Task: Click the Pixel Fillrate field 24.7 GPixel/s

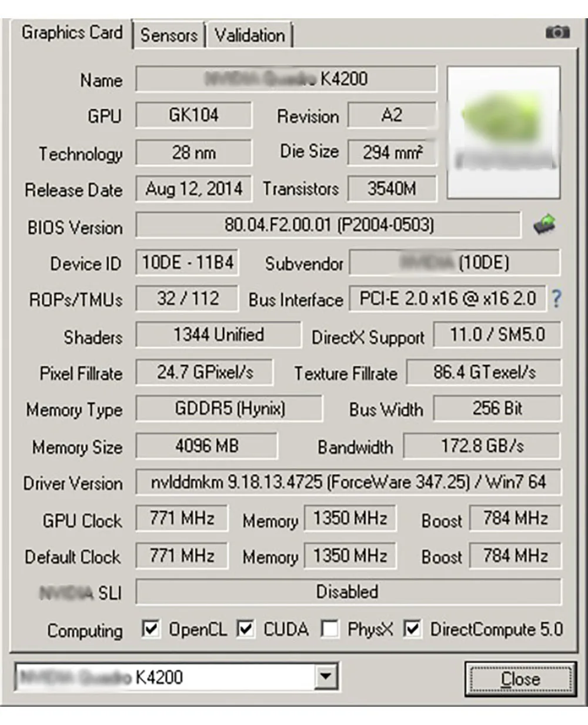Action: (204, 372)
